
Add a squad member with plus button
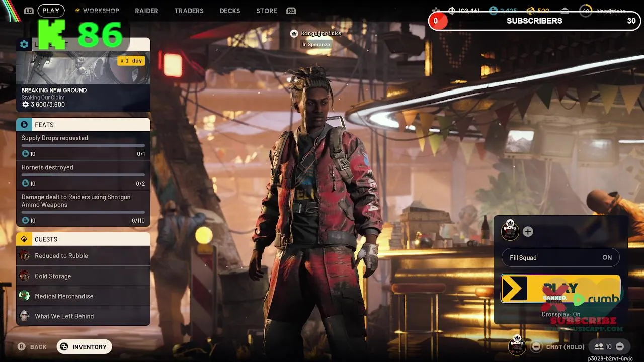(x=528, y=232)
